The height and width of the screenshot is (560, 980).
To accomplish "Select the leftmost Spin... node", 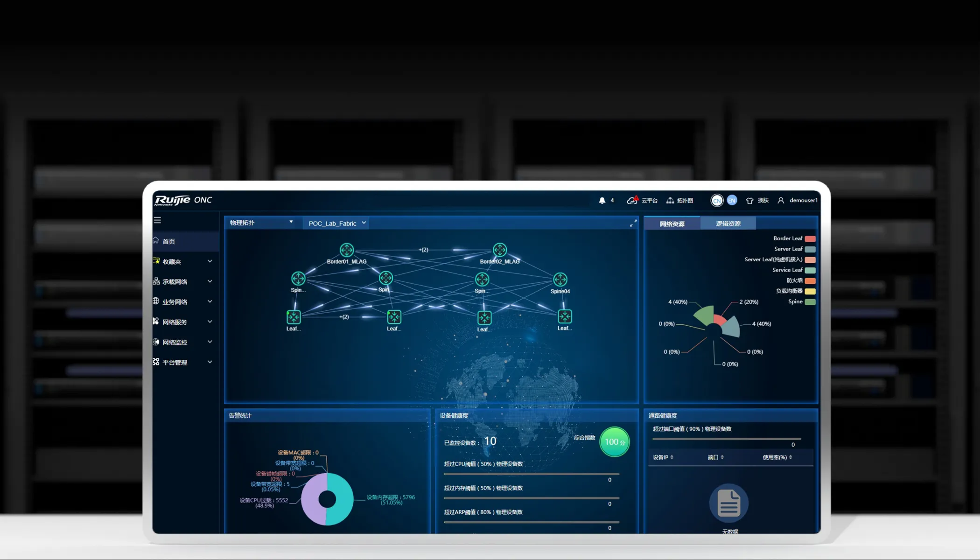I will coord(298,279).
